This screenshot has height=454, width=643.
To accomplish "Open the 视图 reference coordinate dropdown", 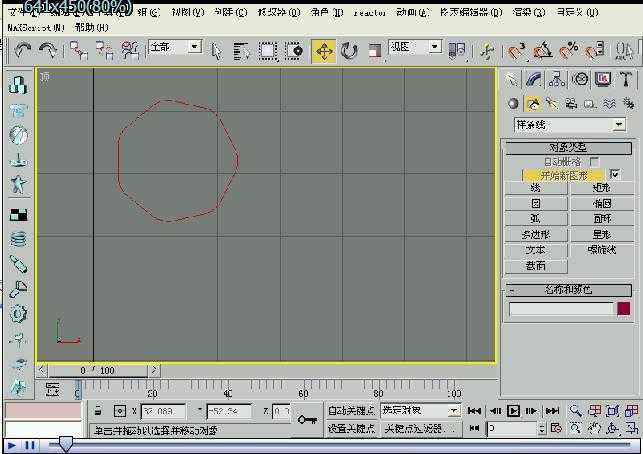I will tap(435, 47).
